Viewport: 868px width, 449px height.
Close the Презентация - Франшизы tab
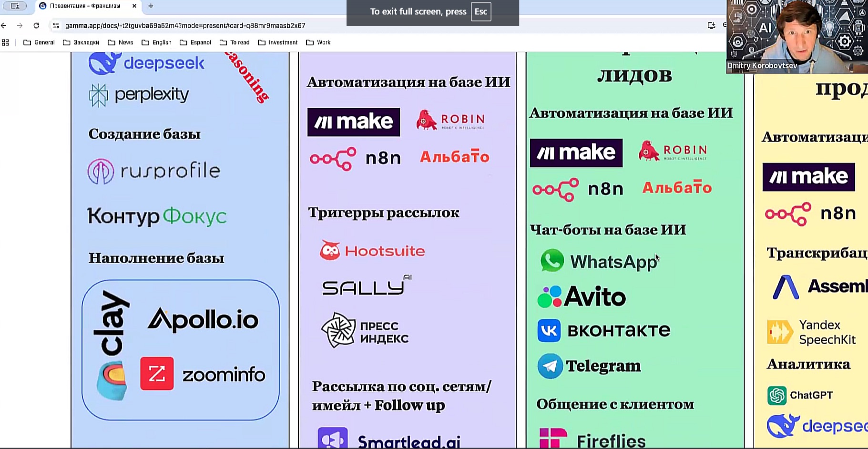click(134, 6)
